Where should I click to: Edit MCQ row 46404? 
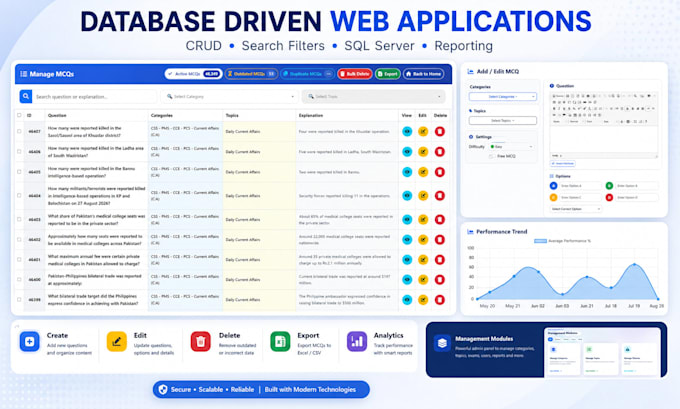point(423,196)
